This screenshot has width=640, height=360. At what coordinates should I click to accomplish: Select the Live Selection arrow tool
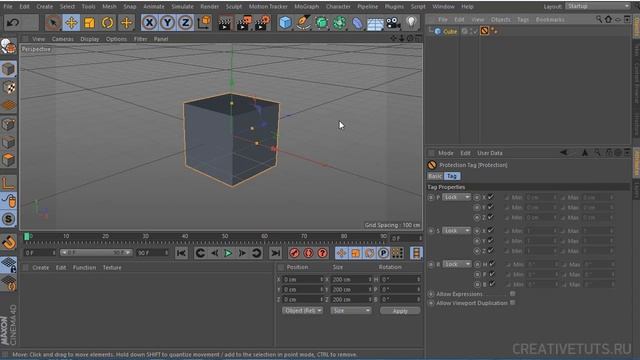coord(53,22)
